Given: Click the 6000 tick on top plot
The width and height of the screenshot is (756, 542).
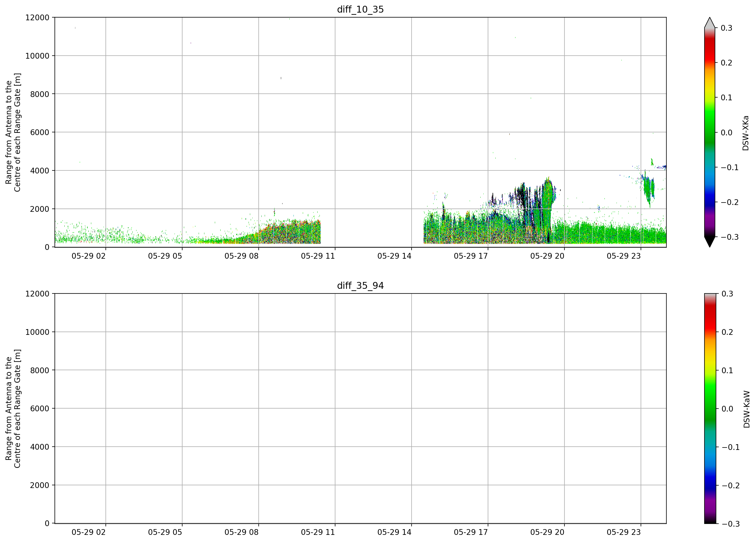Looking at the screenshot, I should [40, 132].
